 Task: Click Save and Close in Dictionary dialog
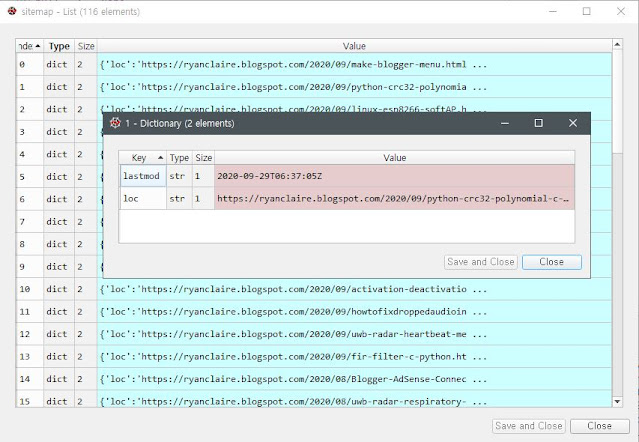[x=481, y=262]
